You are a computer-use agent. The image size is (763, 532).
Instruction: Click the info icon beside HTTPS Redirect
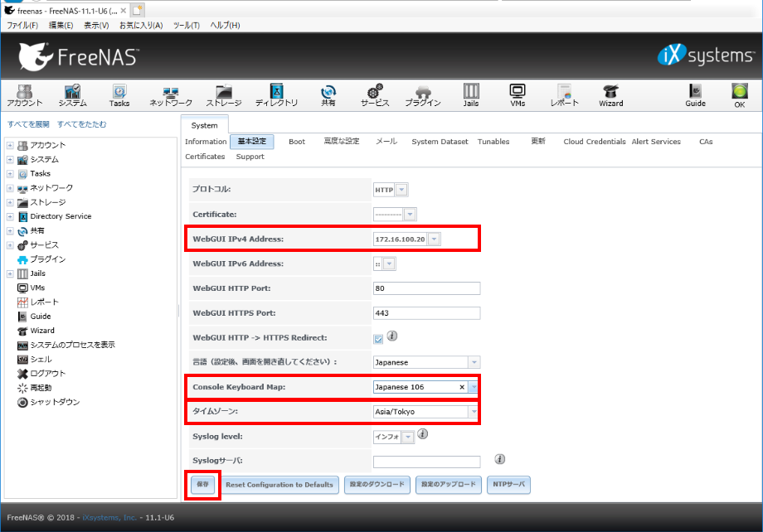[x=392, y=336]
